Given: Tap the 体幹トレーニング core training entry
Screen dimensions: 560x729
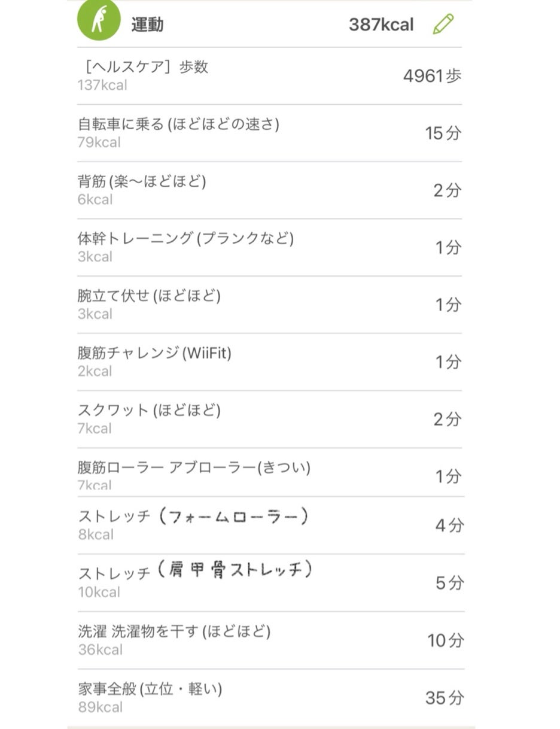Looking at the screenshot, I should [x=269, y=247].
